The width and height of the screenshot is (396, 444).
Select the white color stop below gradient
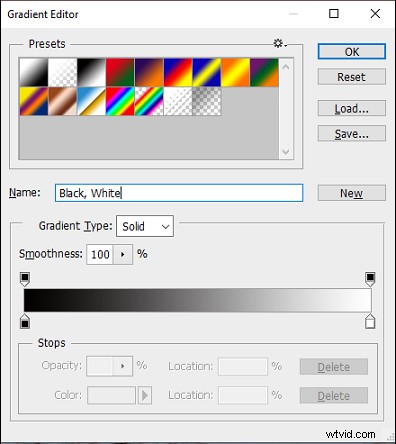coord(370,321)
